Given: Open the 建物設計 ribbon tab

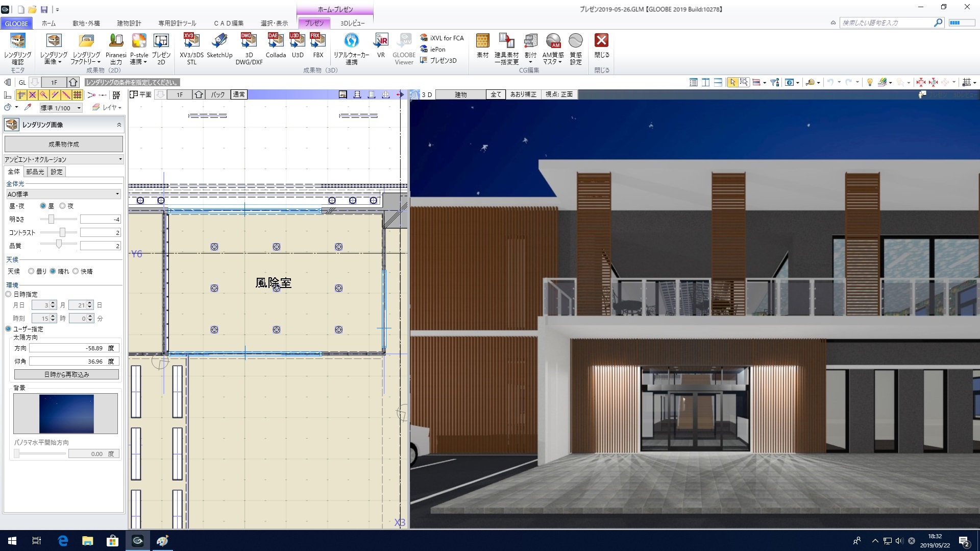Looking at the screenshot, I should pyautogui.click(x=129, y=23).
